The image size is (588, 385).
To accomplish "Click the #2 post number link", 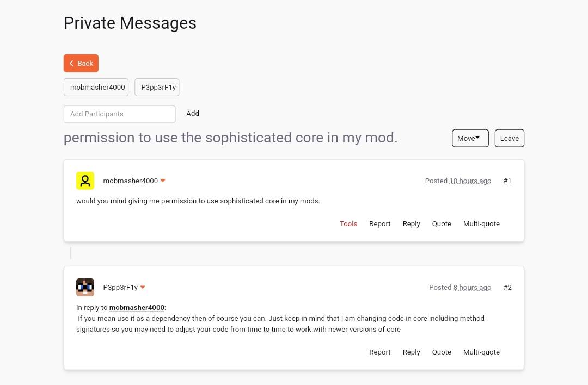I will click(507, 288).
